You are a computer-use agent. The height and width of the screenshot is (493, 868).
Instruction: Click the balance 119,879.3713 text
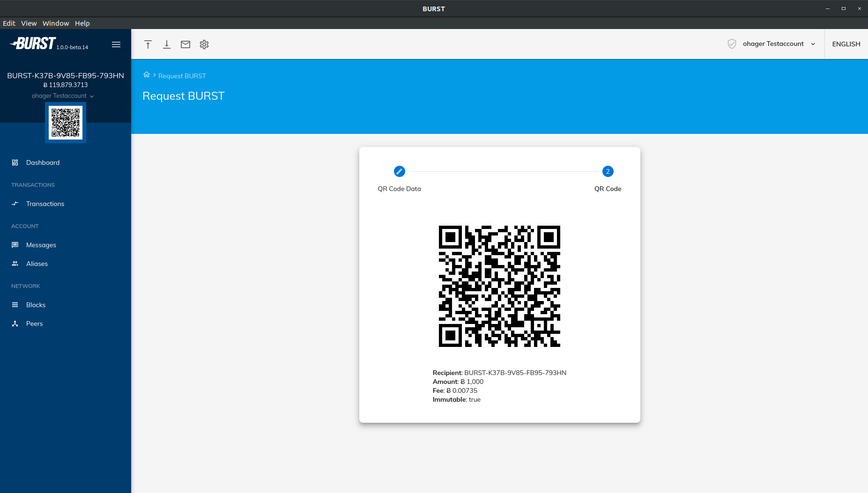tap(66, 85)
